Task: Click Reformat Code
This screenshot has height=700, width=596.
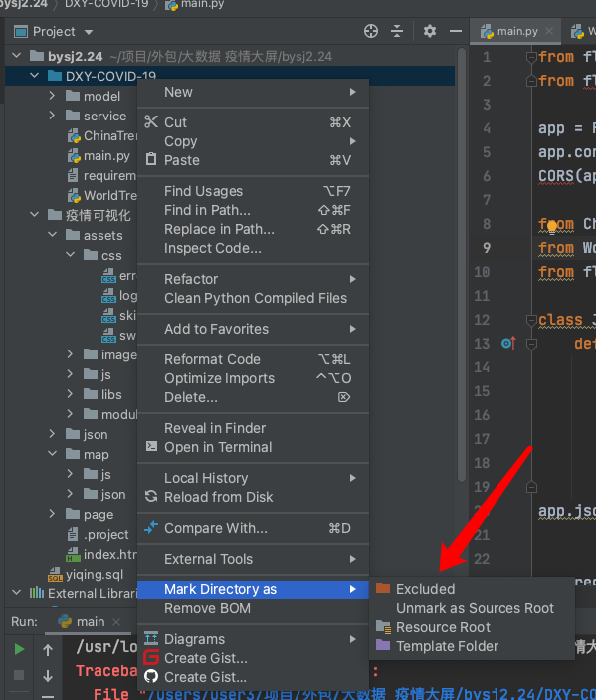Action: click(x=253, y=359)
